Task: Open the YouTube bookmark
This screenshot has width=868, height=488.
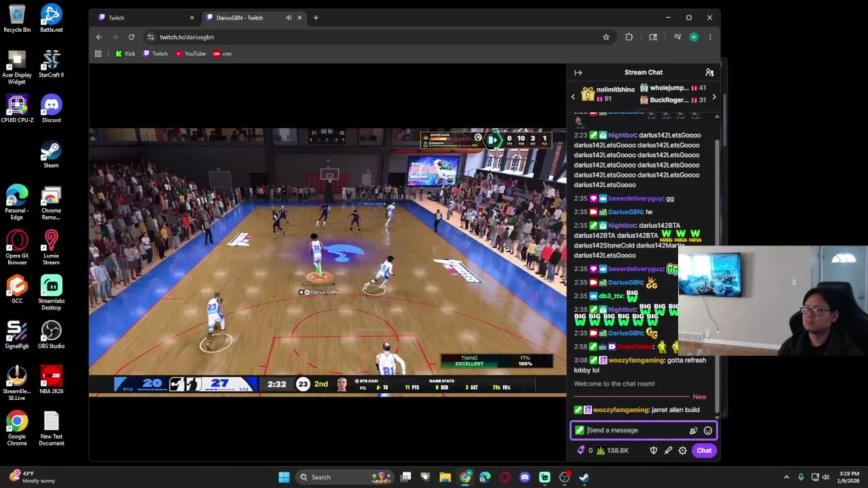Action: coord(191,54)
